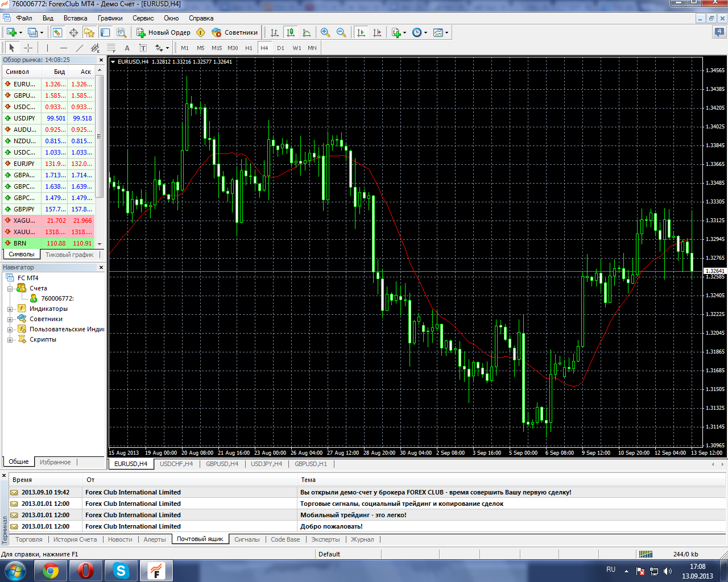This screenshot has width=728, height=582.
Task: Select the text A drawing tool
Action: tap(127, 48)
